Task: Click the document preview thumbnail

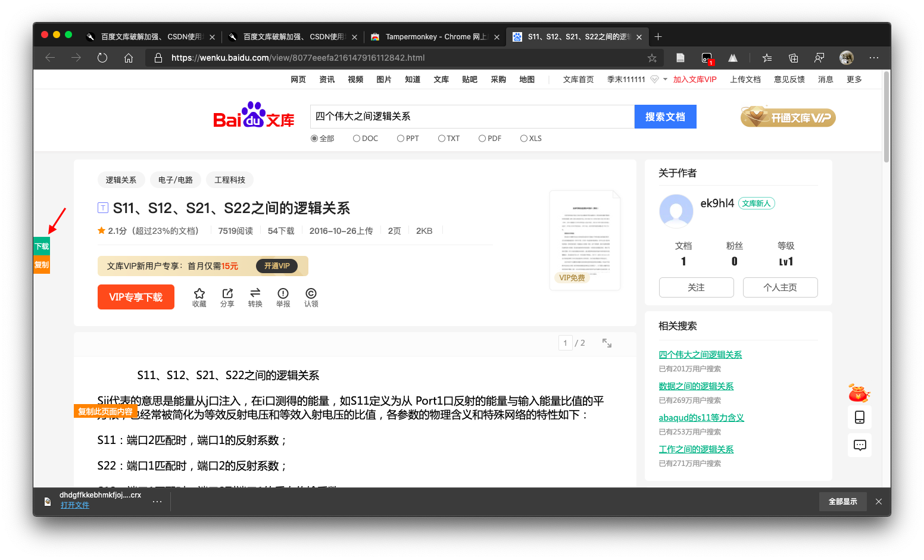Action: click(585, 240)
